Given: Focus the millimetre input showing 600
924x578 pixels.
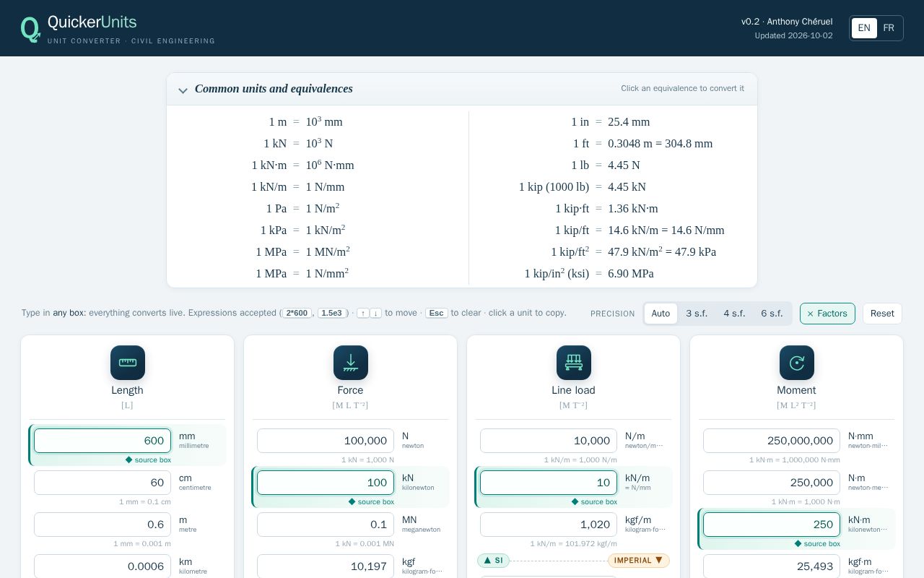Looking at the screenshot, I should [x=103, y=441].
